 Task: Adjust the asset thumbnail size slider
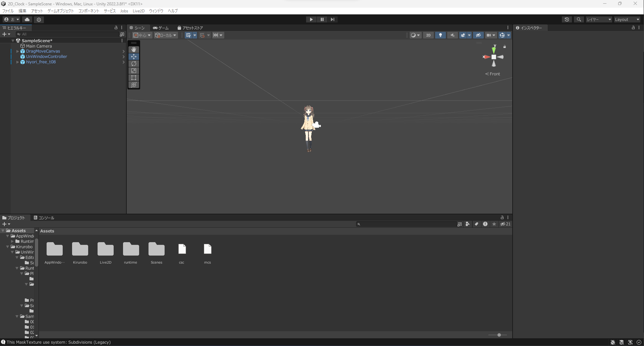tap(499, 335)
